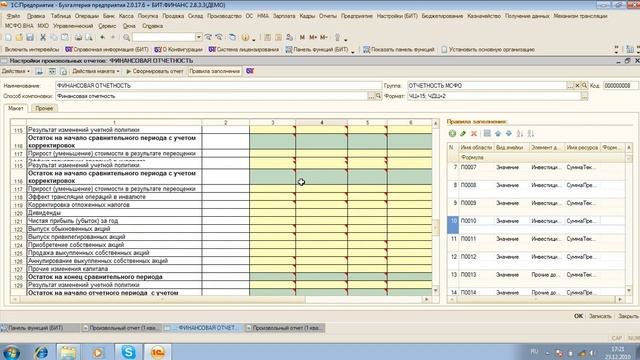Screen dimensions: 640x360
Task: Click the Записать button
Action: 600,316
